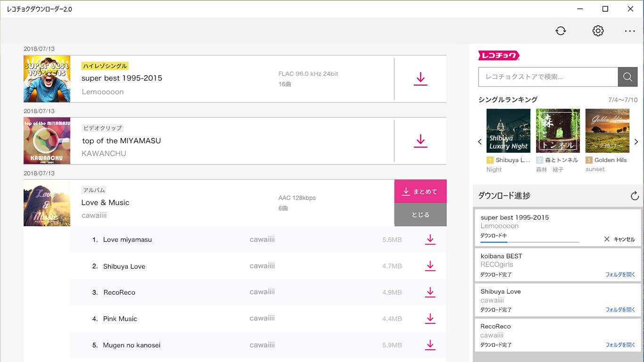The width and height of the screenshot is (644, 362).
Task: Download track Shibuya Love from album list
Action: 430,266
